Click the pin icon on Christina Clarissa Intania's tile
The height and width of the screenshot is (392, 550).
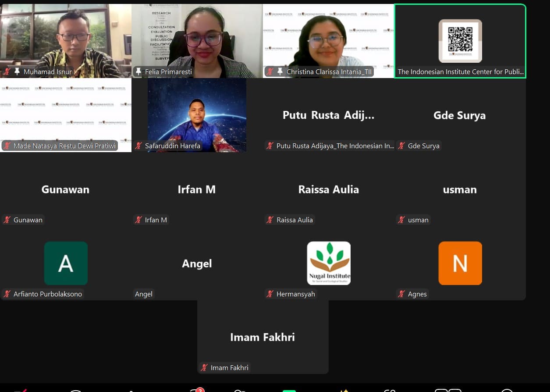coord(280,71)
